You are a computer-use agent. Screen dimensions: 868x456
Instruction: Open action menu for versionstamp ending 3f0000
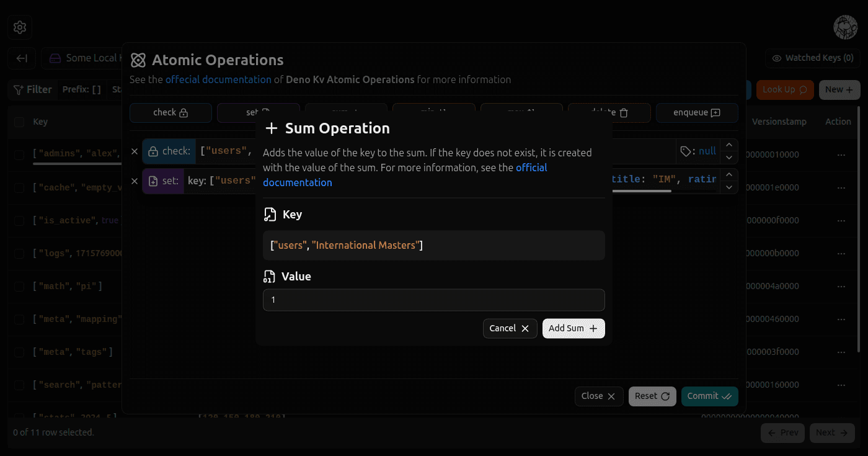click(x=841, y=352)
